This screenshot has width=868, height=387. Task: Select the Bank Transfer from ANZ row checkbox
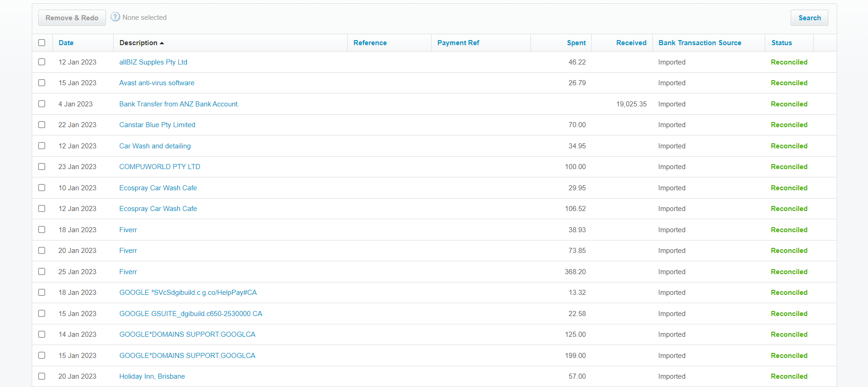tap(42, 104)
